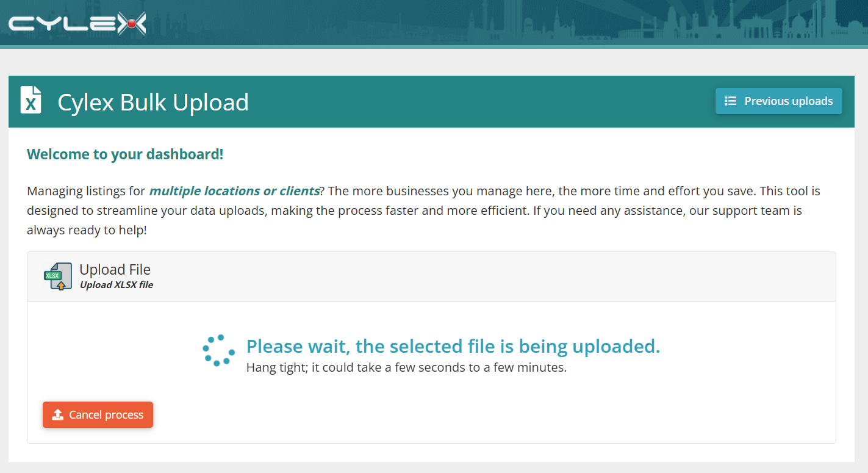
Task: Cancel the upload process
Action: point(98,415)
